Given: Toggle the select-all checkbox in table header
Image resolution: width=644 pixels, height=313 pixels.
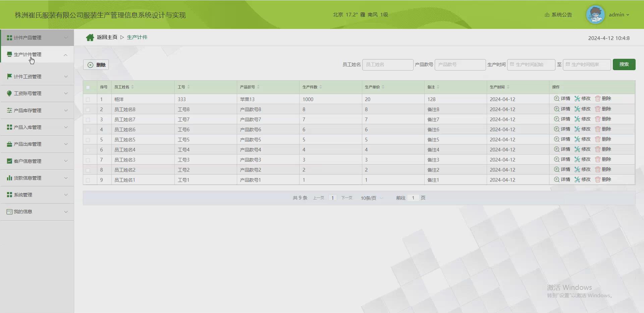Looking at the screenshot, I should (x=88, y=87).
